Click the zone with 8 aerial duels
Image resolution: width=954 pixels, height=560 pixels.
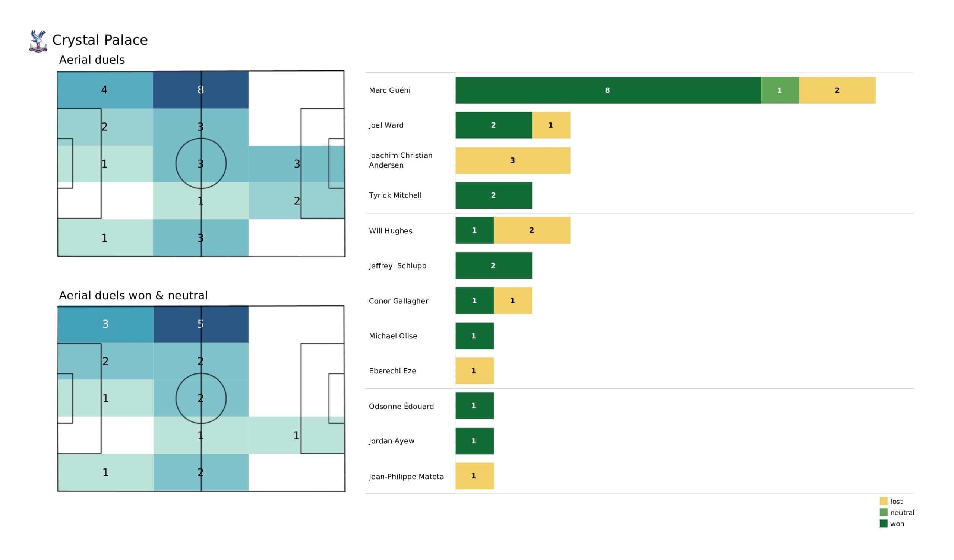tap(200, 90)
